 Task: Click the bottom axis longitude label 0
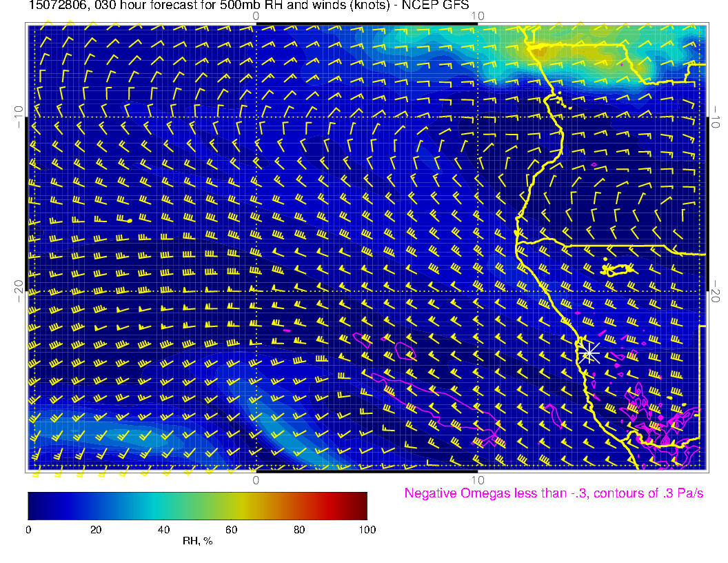click(255, 480)
